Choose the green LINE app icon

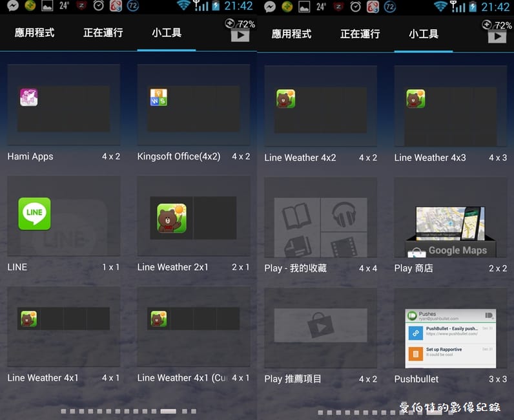[x=34, y=214]
